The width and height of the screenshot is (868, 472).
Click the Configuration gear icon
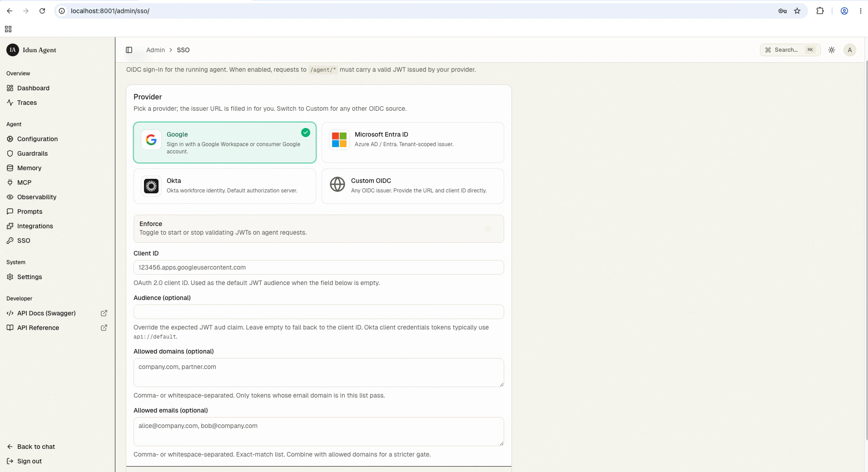pyautogui.click(x=10, y=139)
